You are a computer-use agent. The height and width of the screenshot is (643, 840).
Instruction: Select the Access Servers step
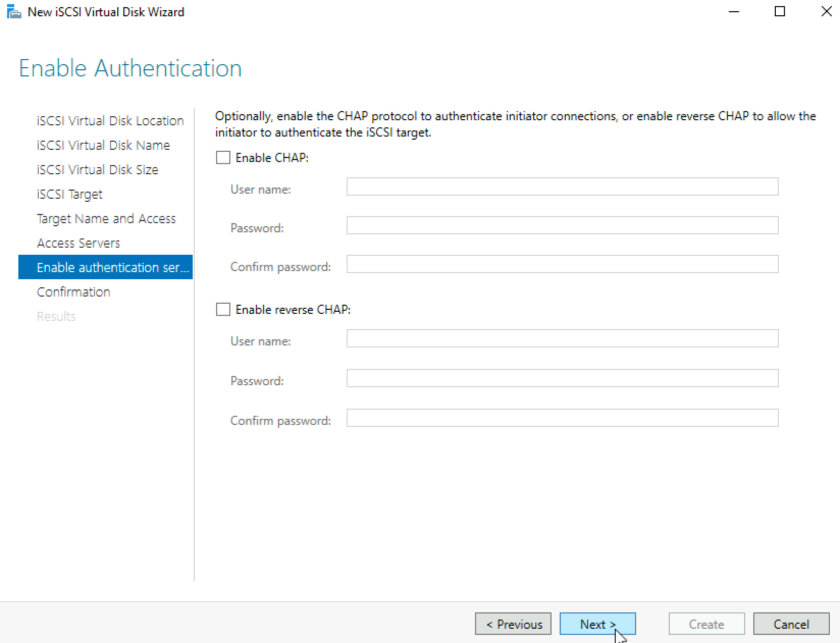(78, 243)
